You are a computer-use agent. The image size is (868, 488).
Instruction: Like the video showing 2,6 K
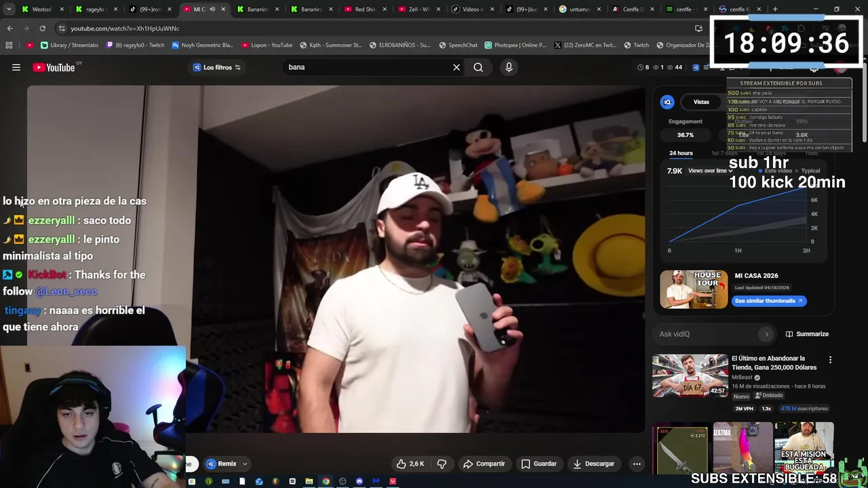(x=410, y=464)
